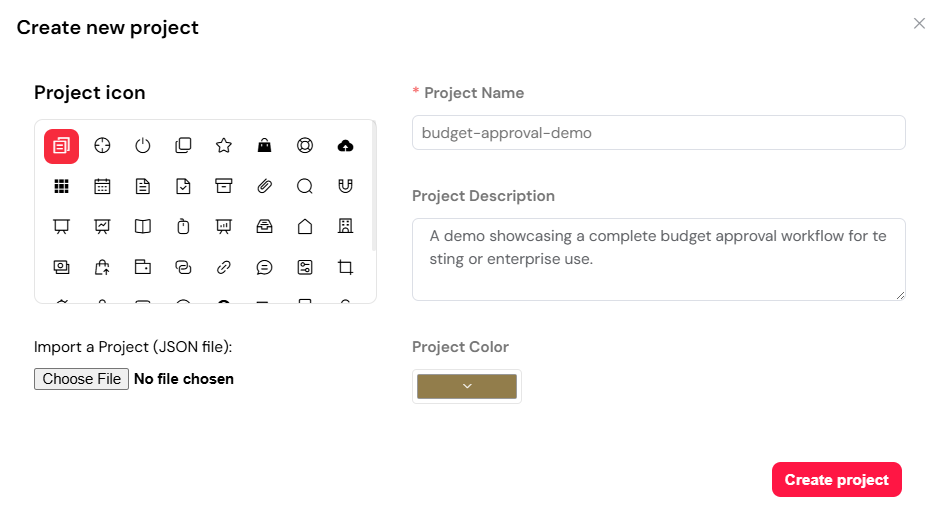The width and height of the screenshot is (941, 525).
Task: Choose the chain link icon
Action: coord(224,267)
